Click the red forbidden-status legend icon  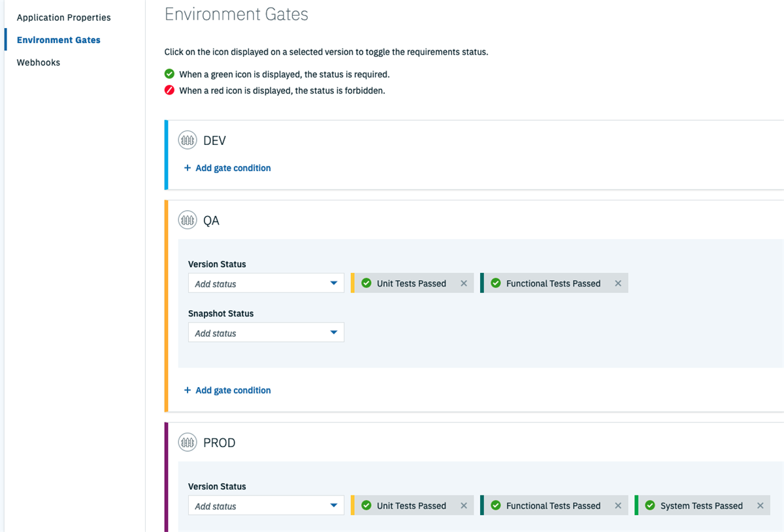coord(169,90)
